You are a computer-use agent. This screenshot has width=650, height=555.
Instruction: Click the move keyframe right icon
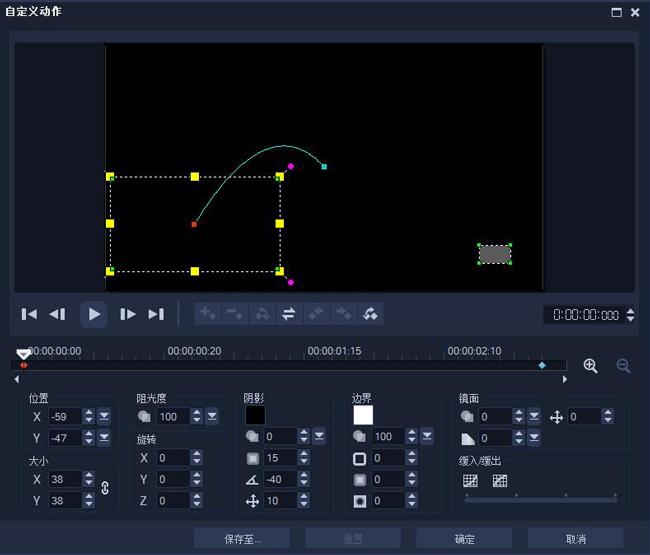click(x=343, y=314)
